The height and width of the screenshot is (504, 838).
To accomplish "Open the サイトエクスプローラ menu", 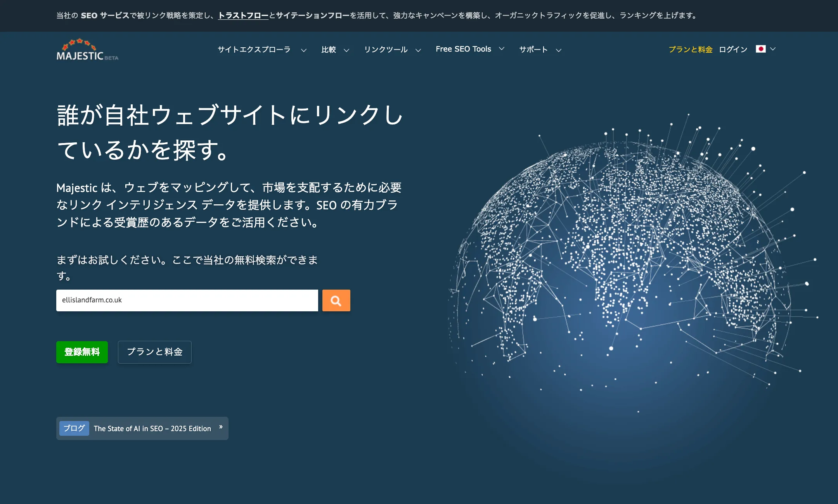I will [254, 50].
